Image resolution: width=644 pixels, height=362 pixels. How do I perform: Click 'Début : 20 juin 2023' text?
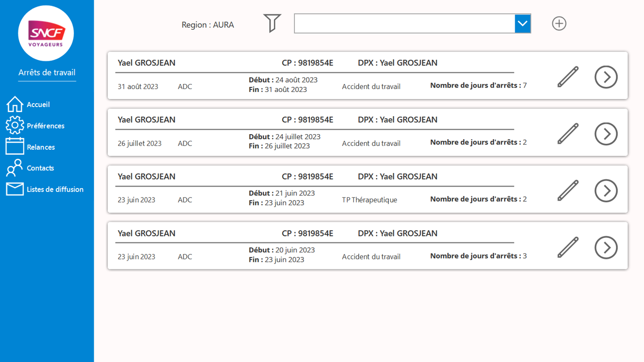click(x=282, y=250)
